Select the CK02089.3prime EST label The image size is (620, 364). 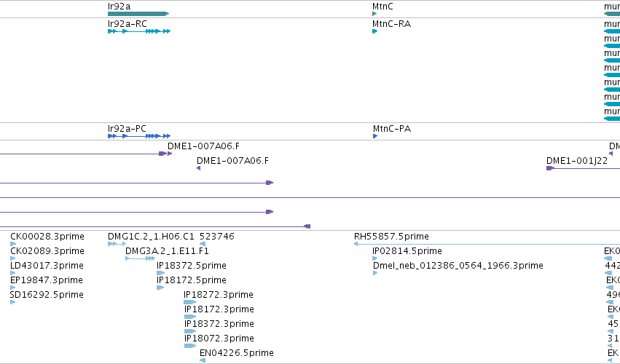[47, 251]
